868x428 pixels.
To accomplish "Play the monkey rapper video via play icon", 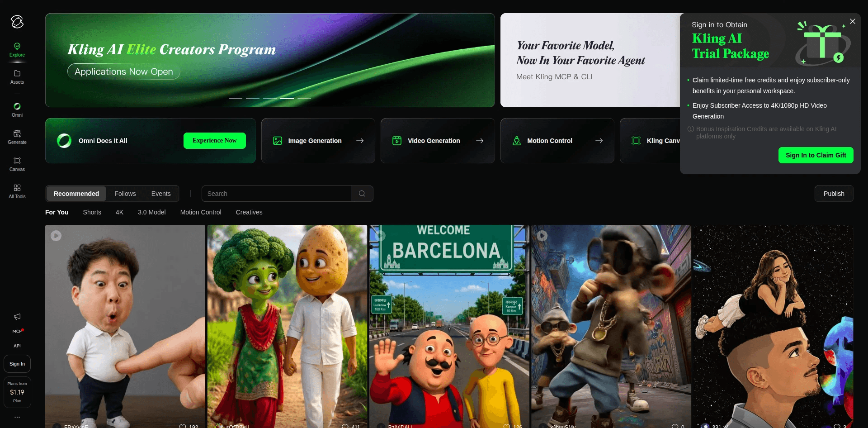I will point(542,236).
